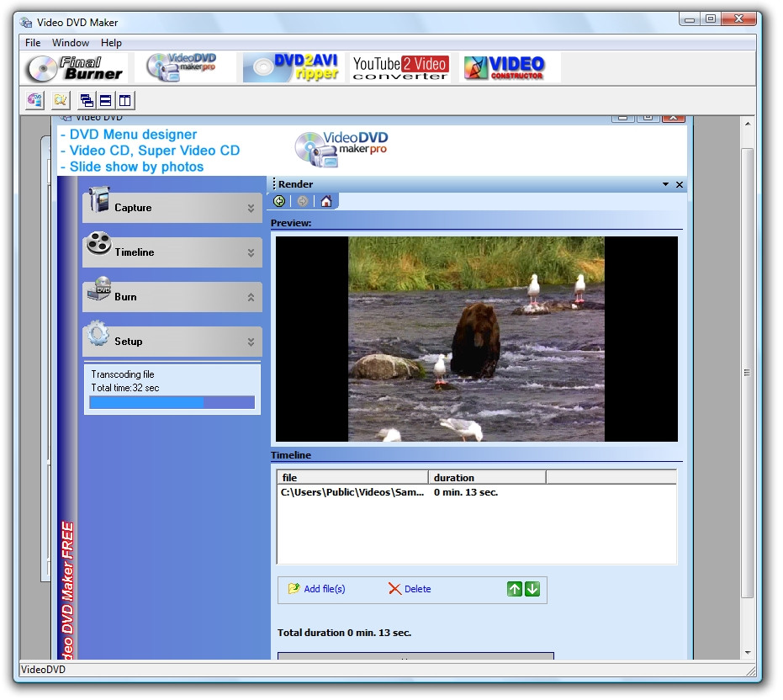Click the green back arrow in Render panel
This screenshot has width=783, height=700.
coord(279,201)
